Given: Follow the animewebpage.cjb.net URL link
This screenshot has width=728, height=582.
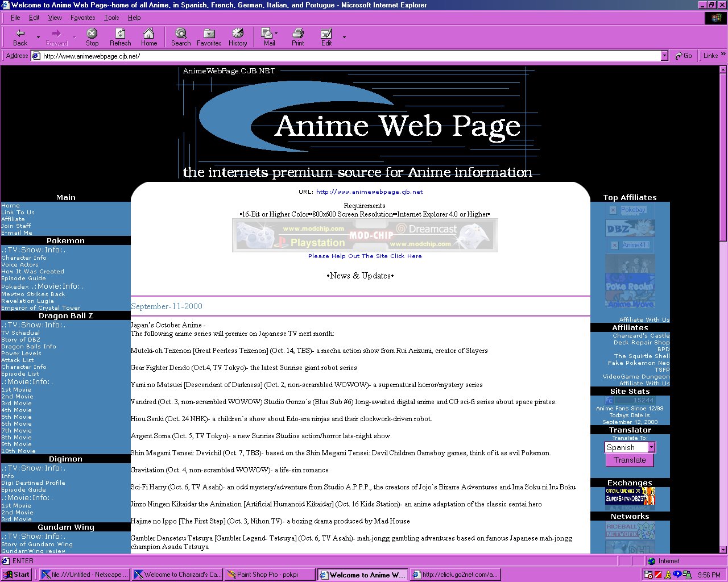Looking at the screenshot, I should click(370, 192).
